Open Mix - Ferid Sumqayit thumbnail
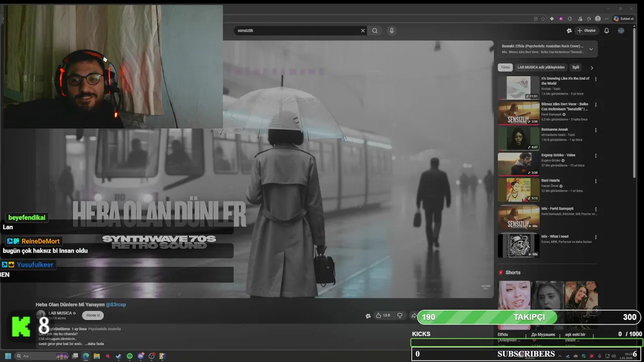 519,218
